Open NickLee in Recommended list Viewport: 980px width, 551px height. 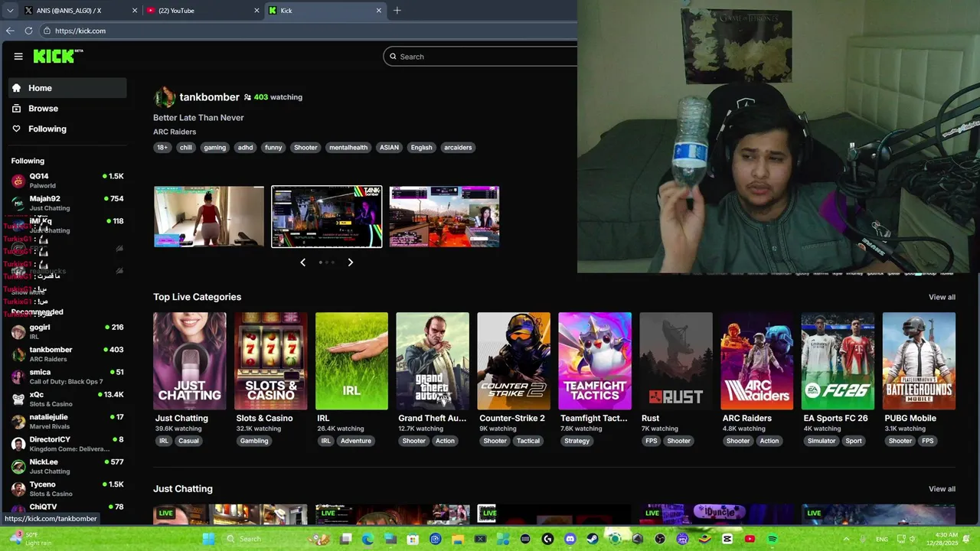[x=67, y=466]
